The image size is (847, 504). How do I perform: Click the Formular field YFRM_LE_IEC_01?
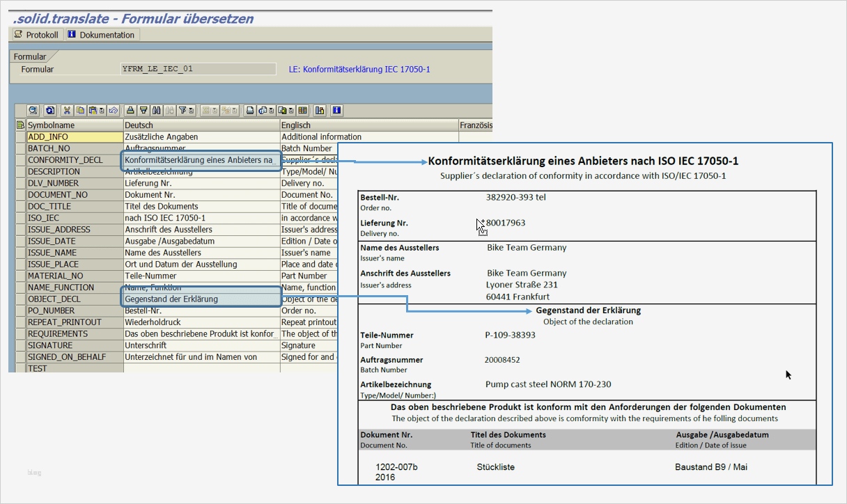[198, 69]
